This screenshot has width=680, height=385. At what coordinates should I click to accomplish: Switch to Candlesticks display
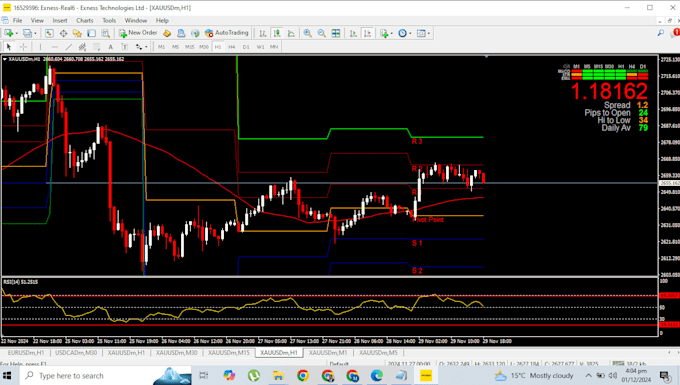(x=277, y=33)
